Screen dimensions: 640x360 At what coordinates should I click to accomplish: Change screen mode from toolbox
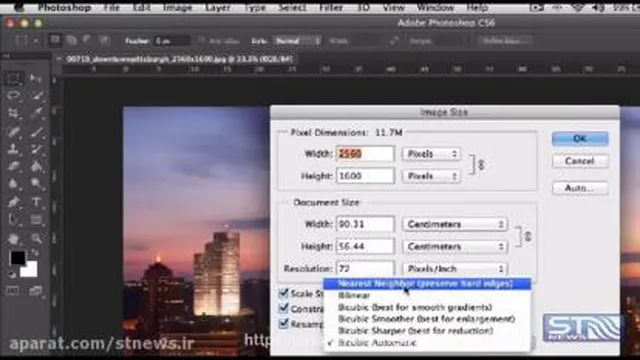click(x=36, y=290)
